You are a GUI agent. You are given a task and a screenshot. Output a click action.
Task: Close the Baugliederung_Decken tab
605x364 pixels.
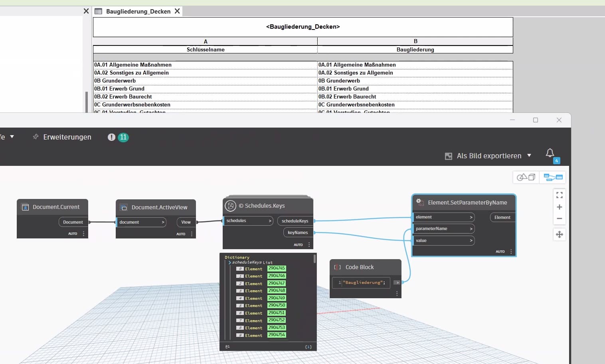point(177,11)
